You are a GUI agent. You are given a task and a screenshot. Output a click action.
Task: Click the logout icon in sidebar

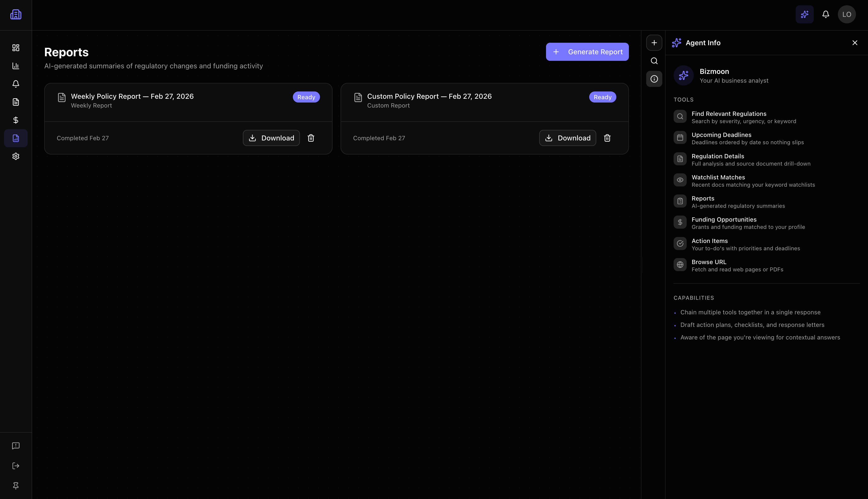click(x=16, y=466)
